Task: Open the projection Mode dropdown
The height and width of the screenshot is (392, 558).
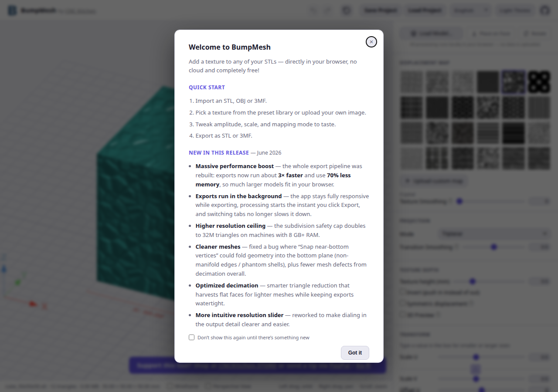Action: (494, 234)
